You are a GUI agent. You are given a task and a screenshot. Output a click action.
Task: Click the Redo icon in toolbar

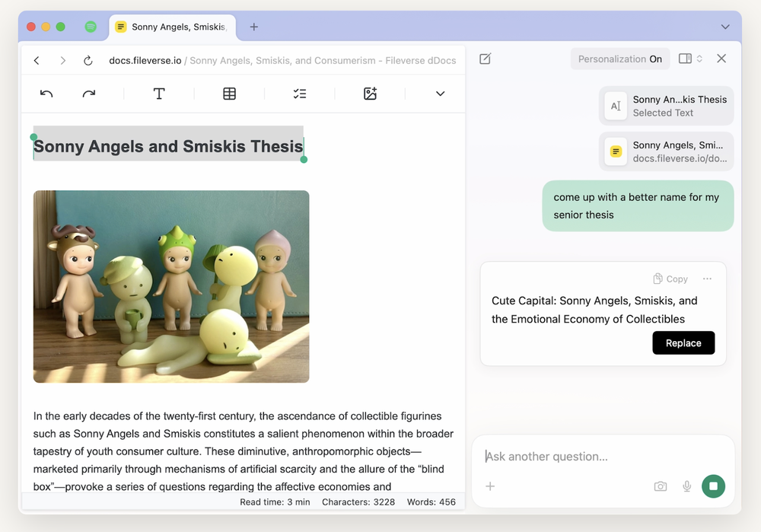88,93
